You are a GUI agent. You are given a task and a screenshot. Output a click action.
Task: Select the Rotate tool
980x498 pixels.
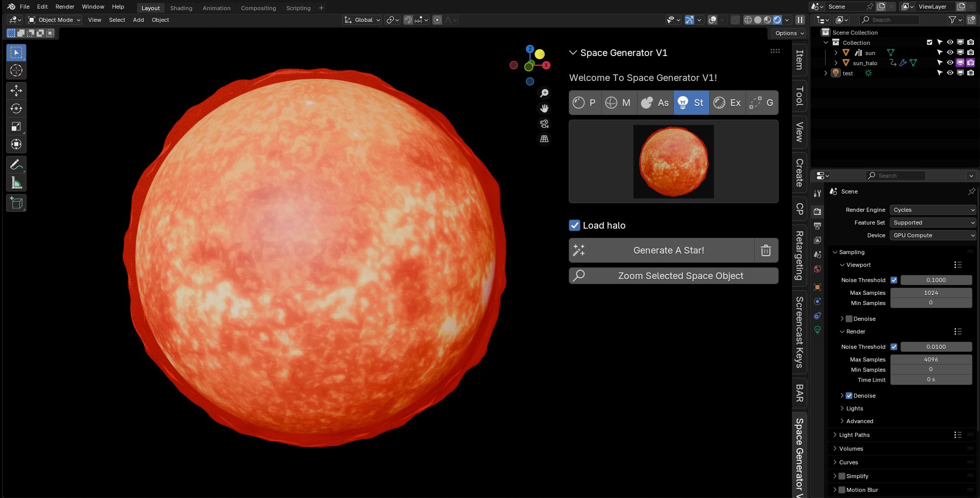click(x=16, y=108)
